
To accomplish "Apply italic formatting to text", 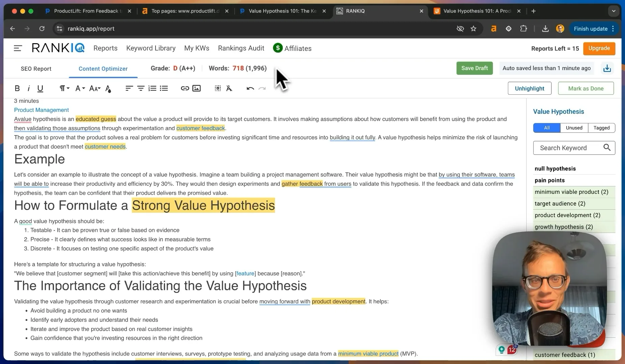I will tap(29, 88).
